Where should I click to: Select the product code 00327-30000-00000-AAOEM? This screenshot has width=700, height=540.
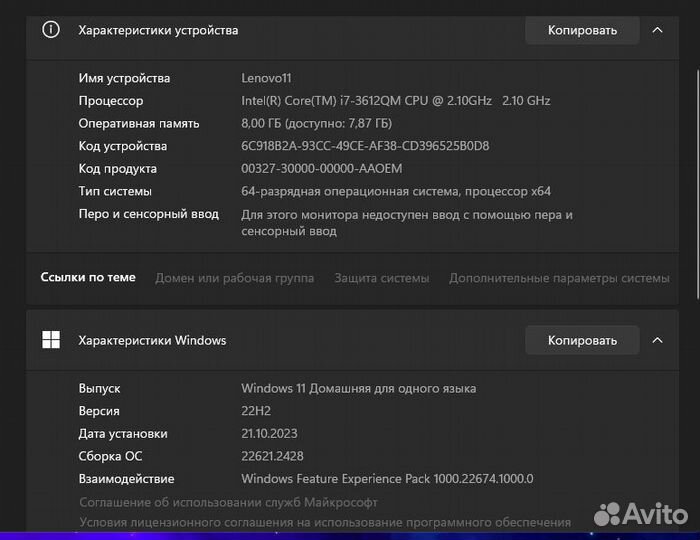pos(321,169)
